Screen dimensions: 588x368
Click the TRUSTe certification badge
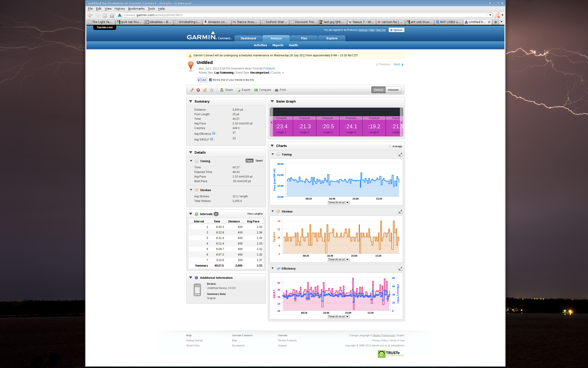coord(391,354)
